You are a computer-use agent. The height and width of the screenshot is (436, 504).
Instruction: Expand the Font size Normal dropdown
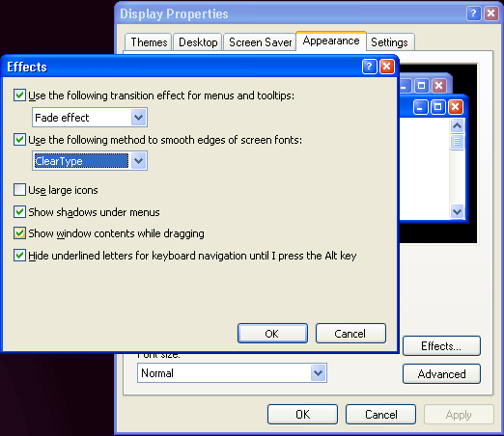tap(318, 373)
